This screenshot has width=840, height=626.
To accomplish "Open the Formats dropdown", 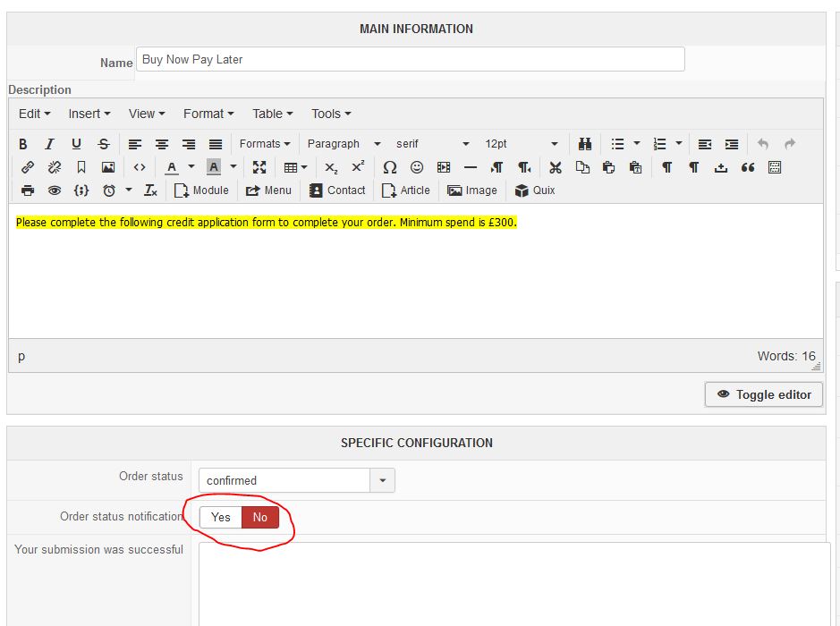I will [265, 144].
